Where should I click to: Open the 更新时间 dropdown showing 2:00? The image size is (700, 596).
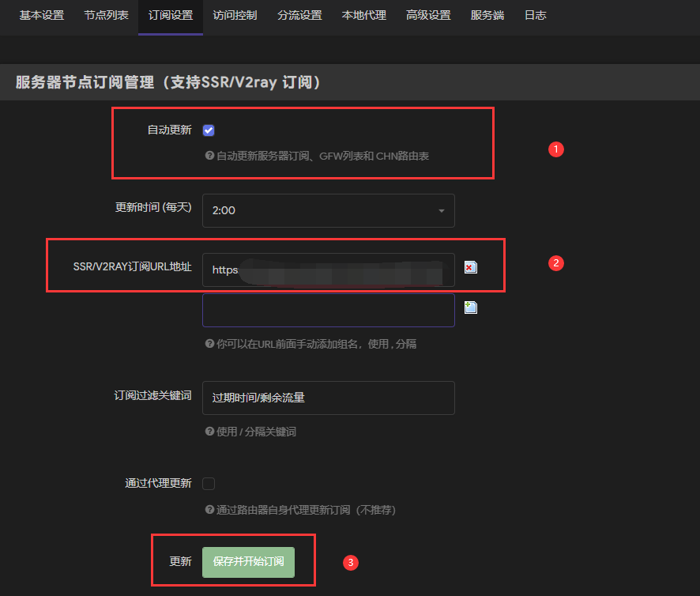329,210
